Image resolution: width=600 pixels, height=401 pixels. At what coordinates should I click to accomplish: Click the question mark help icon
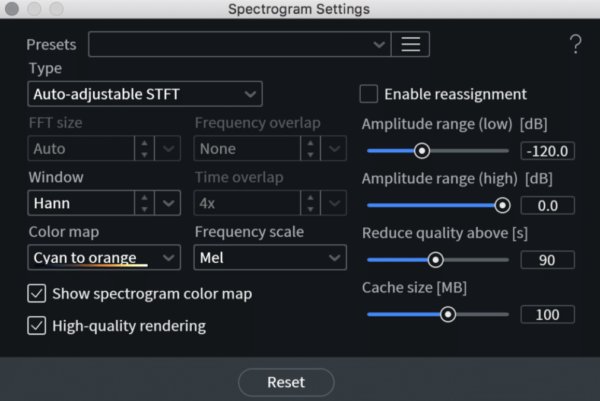[x=575, y=44]
